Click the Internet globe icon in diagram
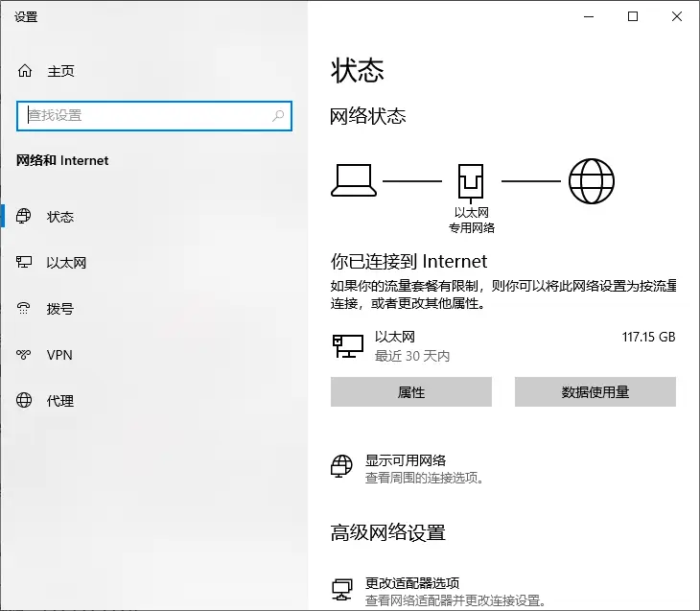The width and height of the screenshot is (700, 611). [x=591, y=181]
